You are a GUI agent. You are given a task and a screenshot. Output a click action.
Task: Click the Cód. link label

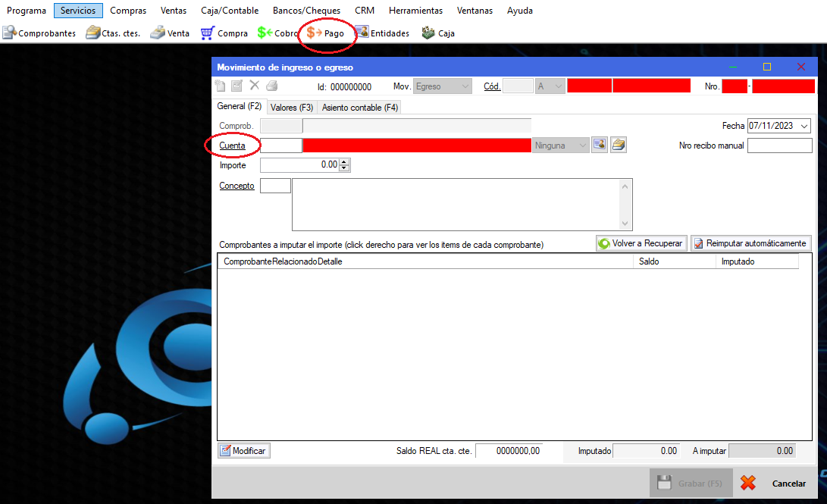pos(492,86)
